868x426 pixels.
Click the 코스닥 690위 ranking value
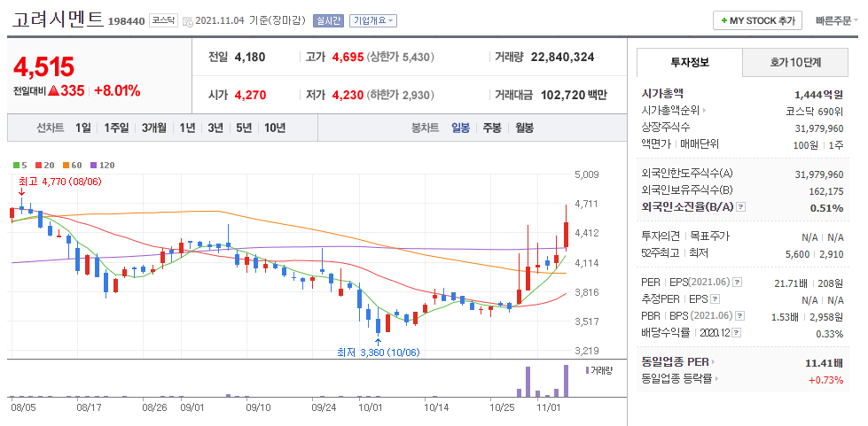pyautogui.click(x=814, y=112)
